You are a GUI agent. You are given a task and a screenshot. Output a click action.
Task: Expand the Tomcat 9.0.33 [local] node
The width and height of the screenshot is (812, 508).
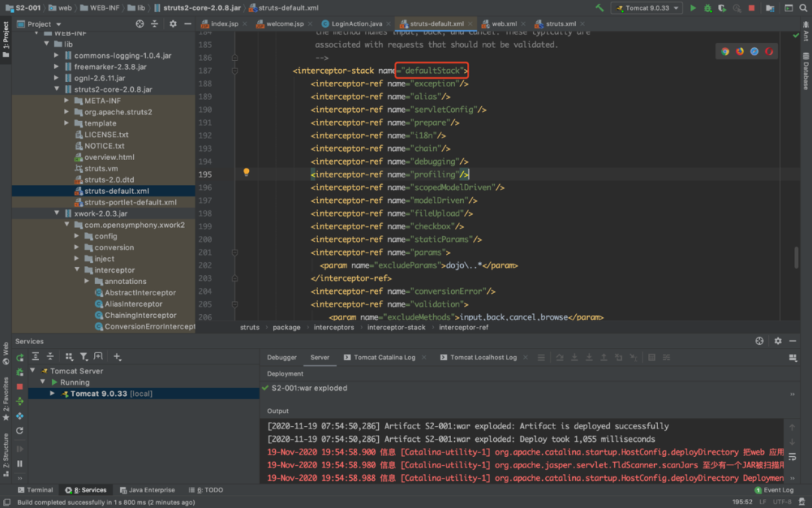[53, 394]
